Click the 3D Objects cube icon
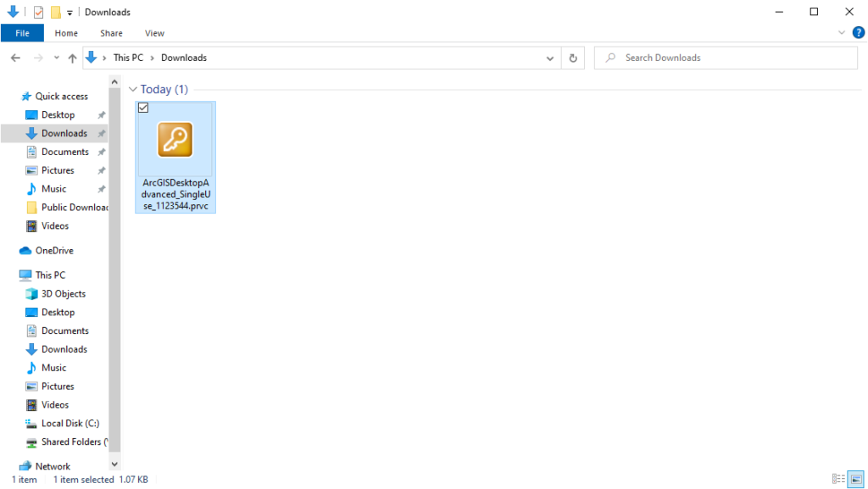Image resolution: width=868 pixels, height=489 pixels. (31, 294)
